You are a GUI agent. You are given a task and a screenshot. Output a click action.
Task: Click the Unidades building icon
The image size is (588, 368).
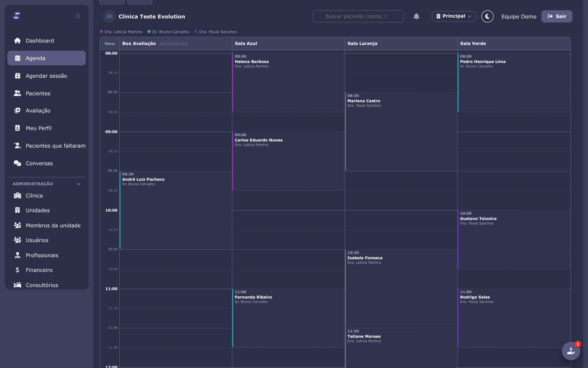pyautogui.click(x=18, y=210)
